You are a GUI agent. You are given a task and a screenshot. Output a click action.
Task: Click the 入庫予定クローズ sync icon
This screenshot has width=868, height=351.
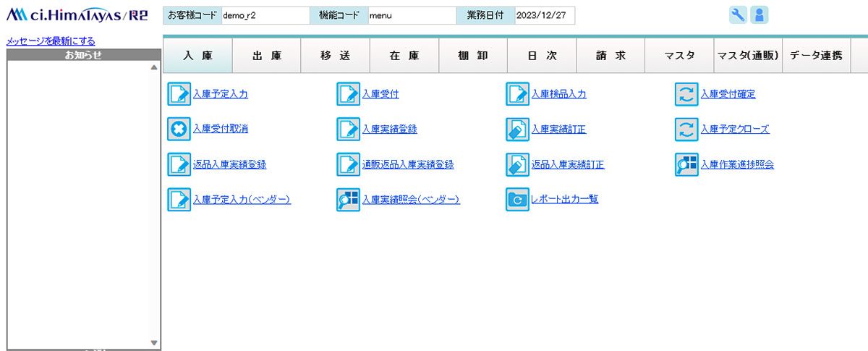coord(686,129)
